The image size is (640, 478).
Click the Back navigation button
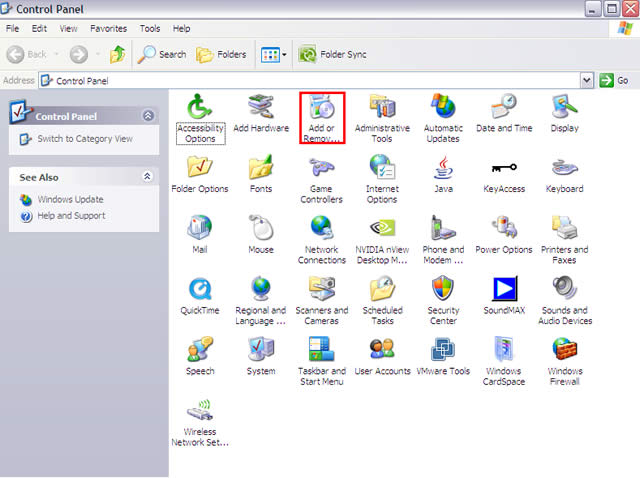27,54
